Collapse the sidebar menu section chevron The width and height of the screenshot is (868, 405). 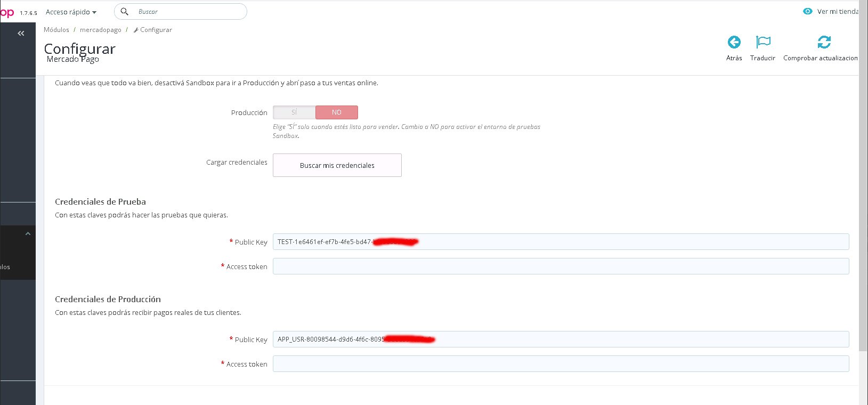[x=28, y=234]
